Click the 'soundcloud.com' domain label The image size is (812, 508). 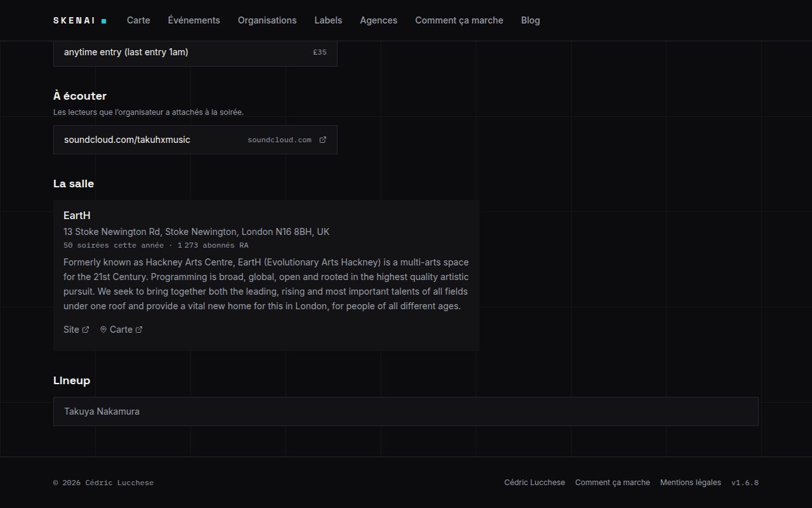click(x=280, y=140)
